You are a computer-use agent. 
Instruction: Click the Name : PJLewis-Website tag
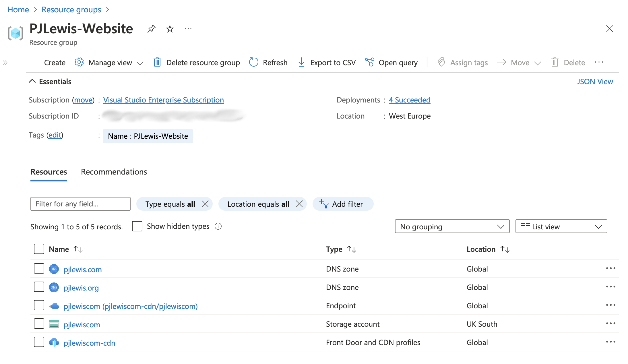click(x=148, y=136)
